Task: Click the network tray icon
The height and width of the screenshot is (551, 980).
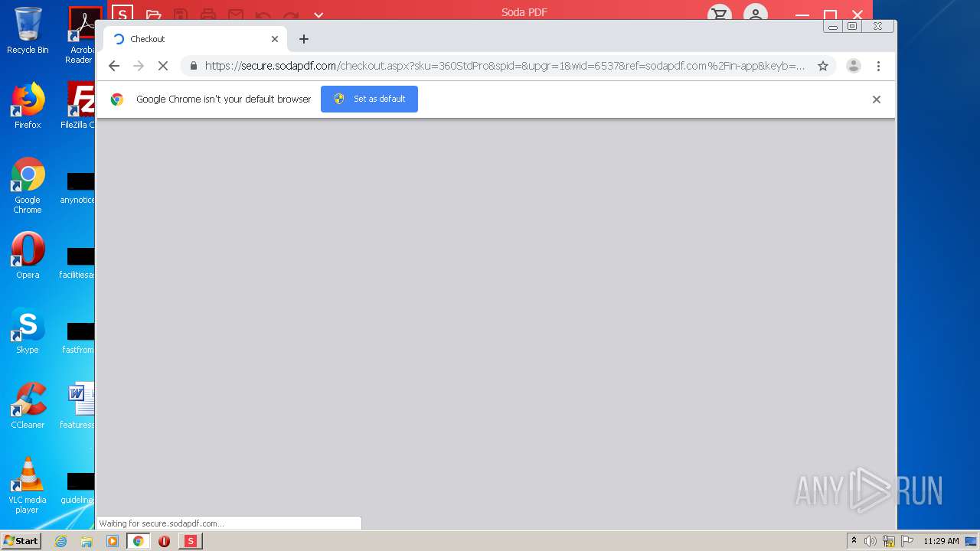Action: pyautogui.click(x=889, y=541)
